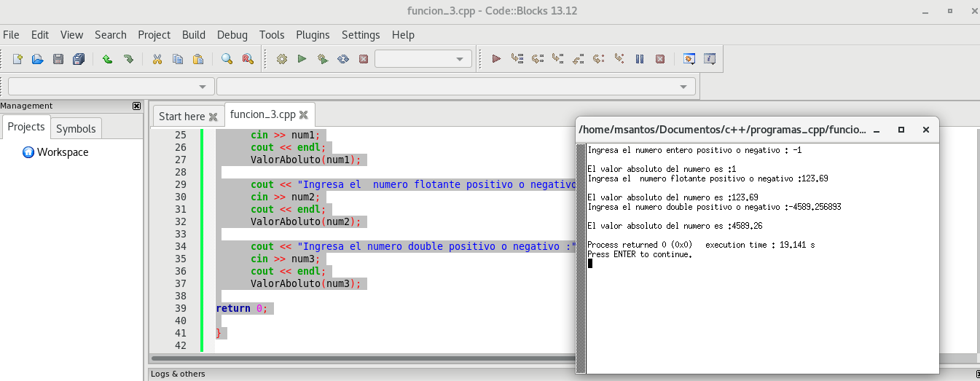The width and height of the screenshot is (980, 381).
Task: Click the Cut scissors icon
Action: coord(157,59)
